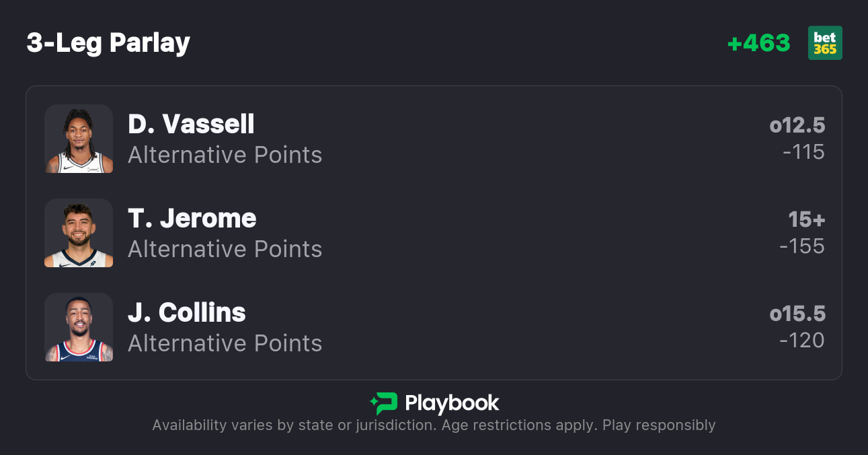Click Alternative Points under D. Vassell
Viewport: 868px width, 455px height.
225,155
